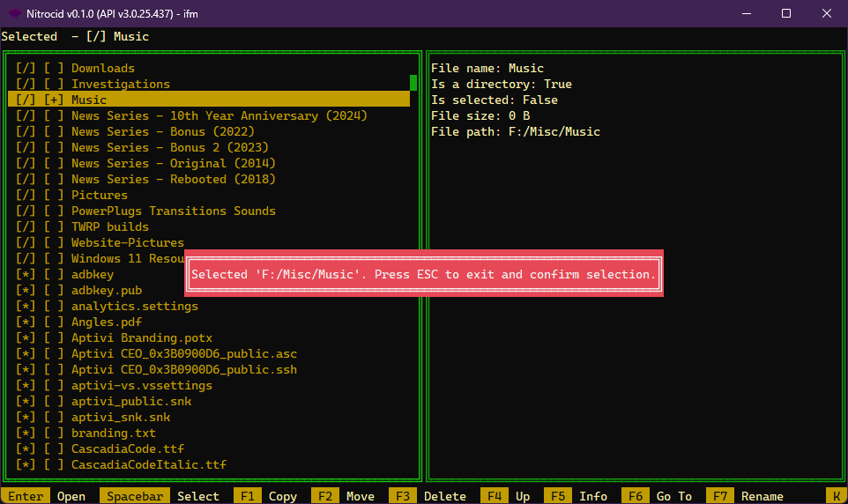Expand the Investigations folder marker [/]
This screenshot has width=848, height=504.
[26, 84]
